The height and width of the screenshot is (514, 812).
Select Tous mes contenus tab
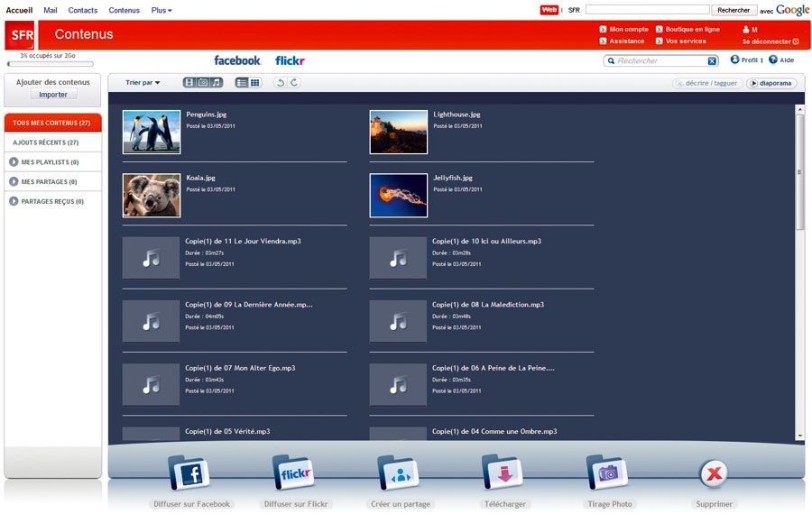click(52, 123)
